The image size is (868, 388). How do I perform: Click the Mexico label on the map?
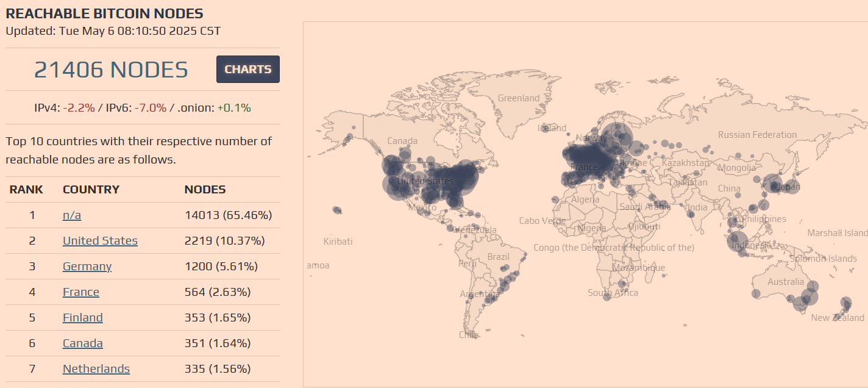(422, 208)
